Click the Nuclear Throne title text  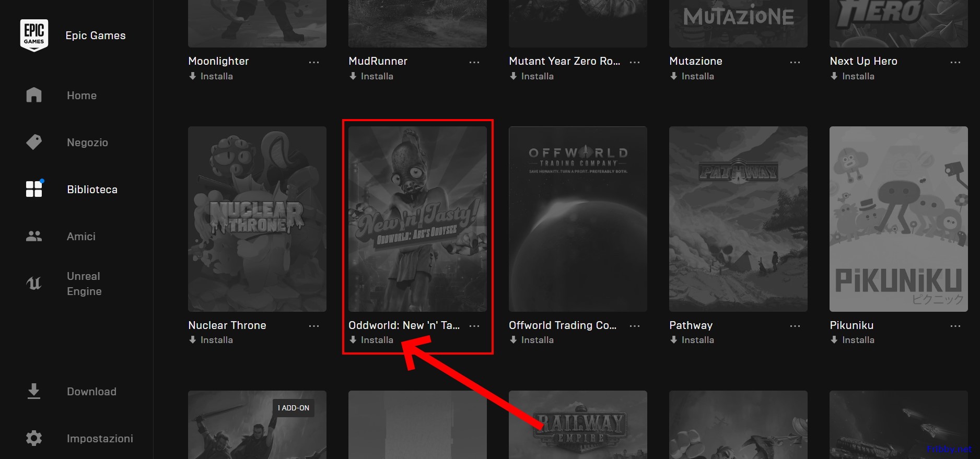click(x=227, y=325)
